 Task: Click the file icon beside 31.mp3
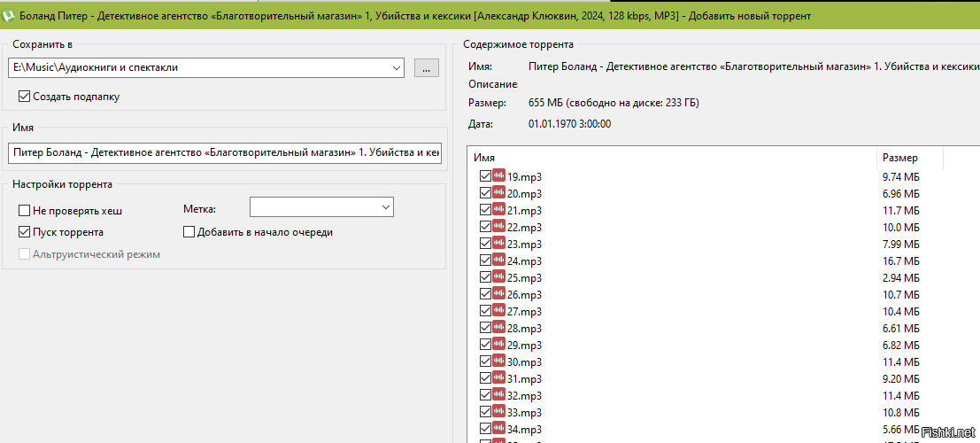[x=498, y=378]
